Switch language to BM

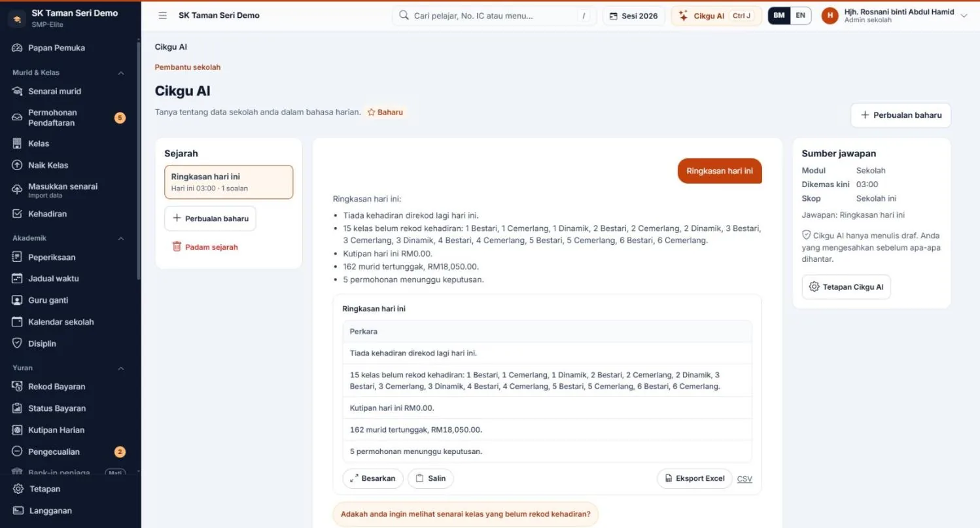[779, 16]
